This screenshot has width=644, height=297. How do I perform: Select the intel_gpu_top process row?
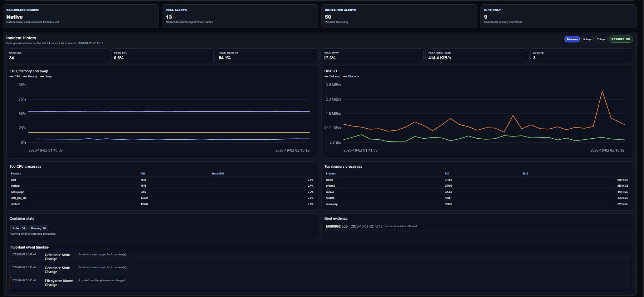tap(162, 198)
